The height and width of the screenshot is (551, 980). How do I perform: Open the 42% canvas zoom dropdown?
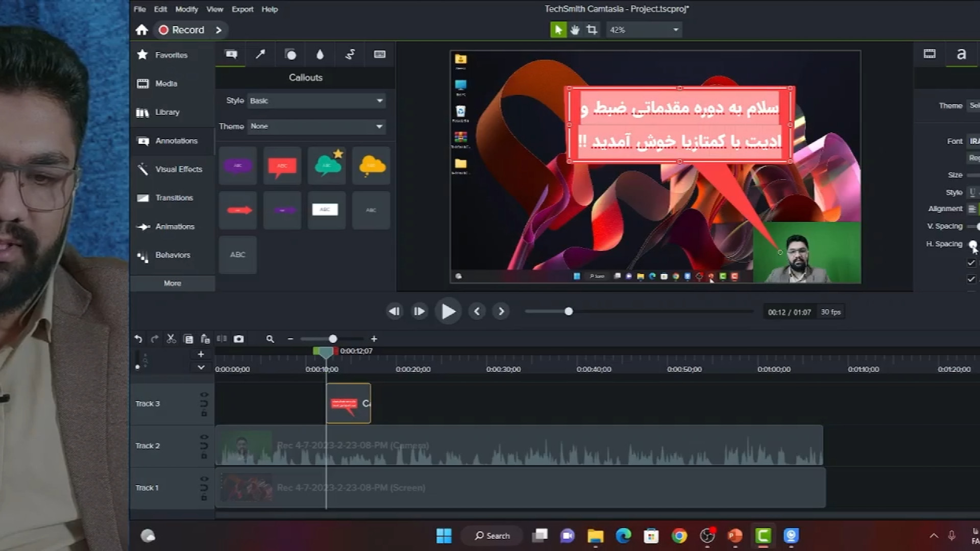pyautogui.click(x=644, y=30)
